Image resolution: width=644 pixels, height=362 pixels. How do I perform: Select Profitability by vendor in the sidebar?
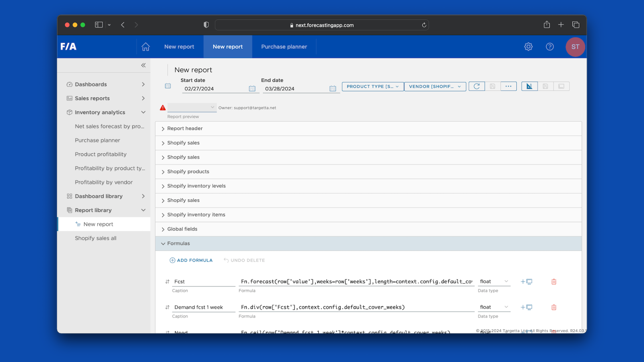(x=103, y=182)
